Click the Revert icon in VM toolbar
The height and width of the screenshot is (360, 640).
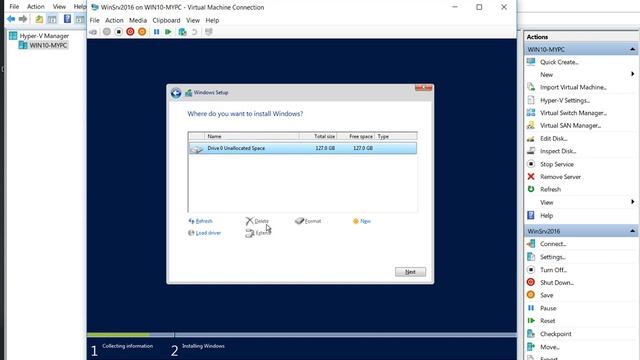195,32
